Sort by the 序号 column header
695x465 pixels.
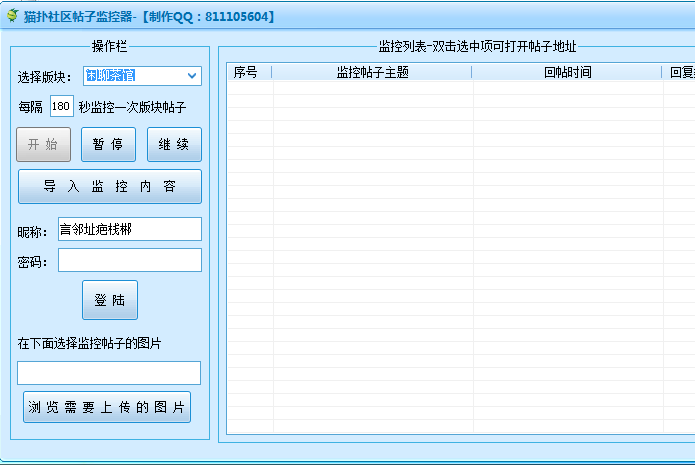pyautogui.click(x=246, y=72)
